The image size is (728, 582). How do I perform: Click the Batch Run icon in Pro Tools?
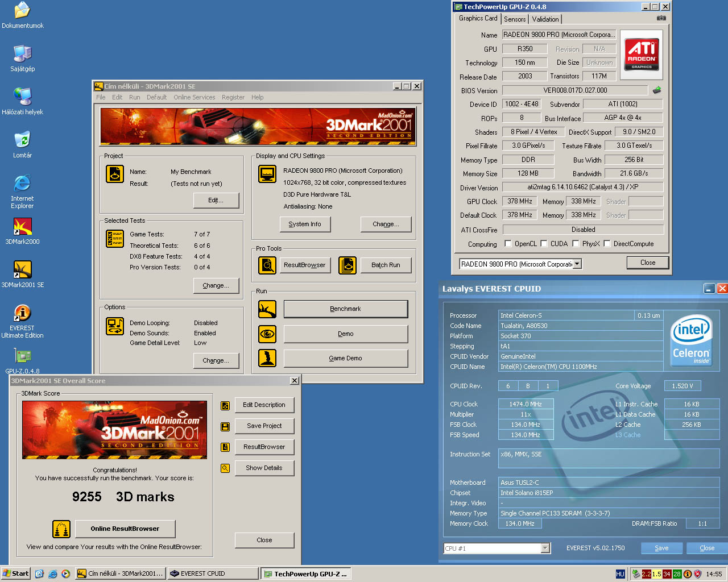pos(348,265)
